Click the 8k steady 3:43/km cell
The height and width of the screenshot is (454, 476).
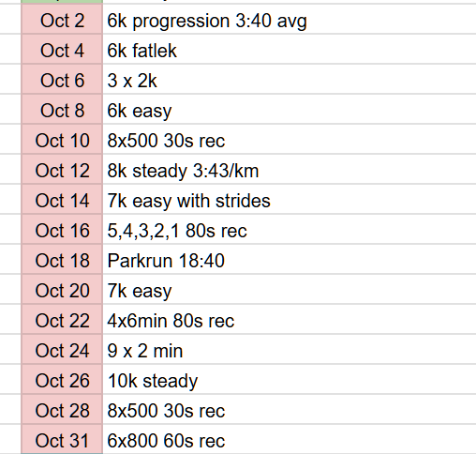tap(290, 169)
